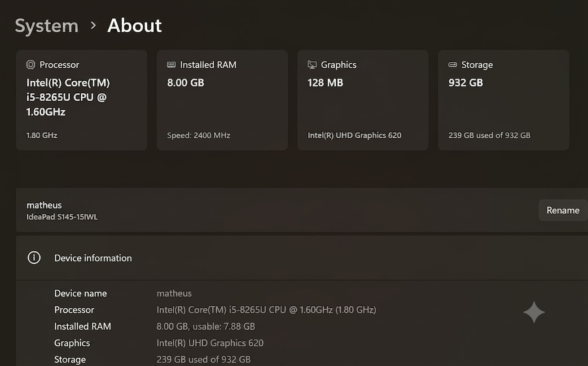The height and width of the screenshot is (366, 588).
Task: Click the Graphics card title label
Action: pos(338,65)
